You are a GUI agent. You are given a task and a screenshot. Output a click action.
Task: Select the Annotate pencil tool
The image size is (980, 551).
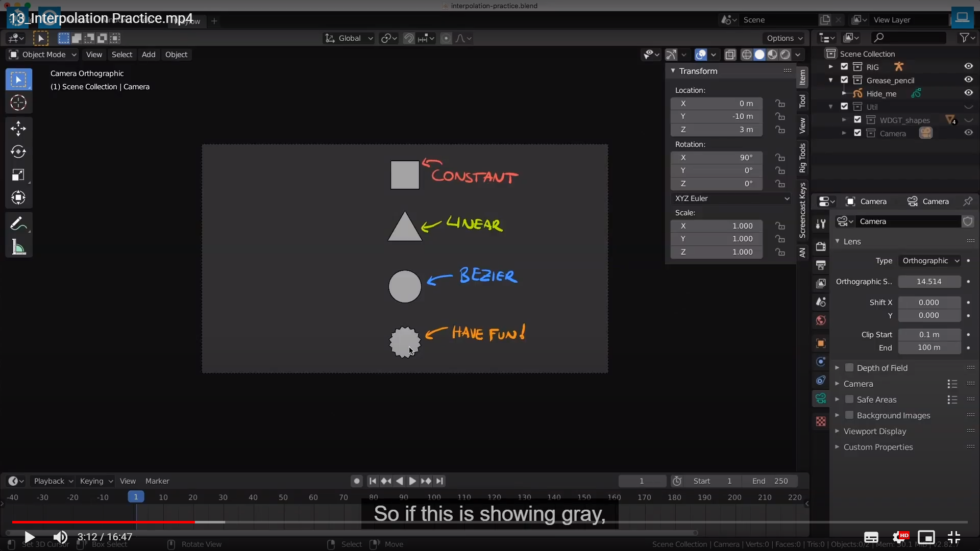[18, 223]
